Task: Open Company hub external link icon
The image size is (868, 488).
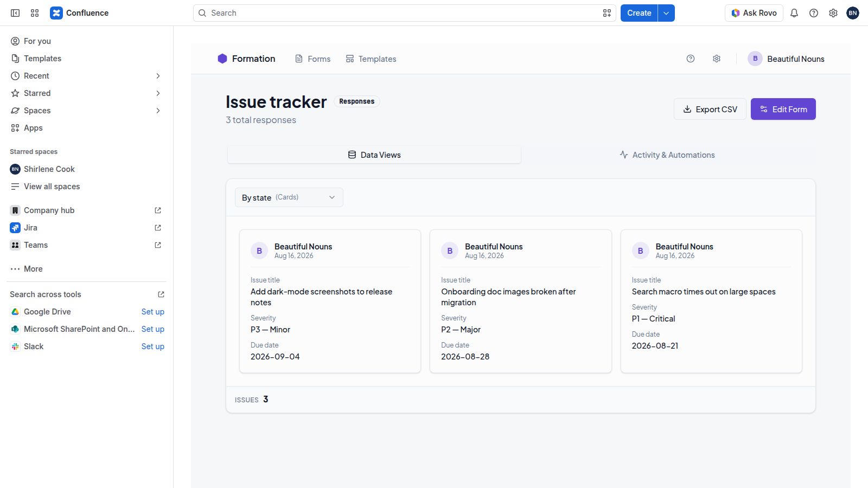Action: [158, 210]
